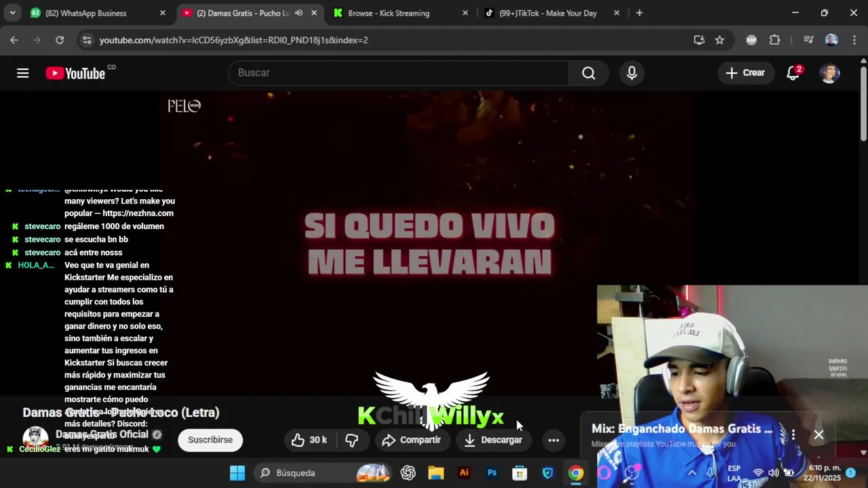Focus the Buscar search field
The image size is (868, 488).
(398, 73)
